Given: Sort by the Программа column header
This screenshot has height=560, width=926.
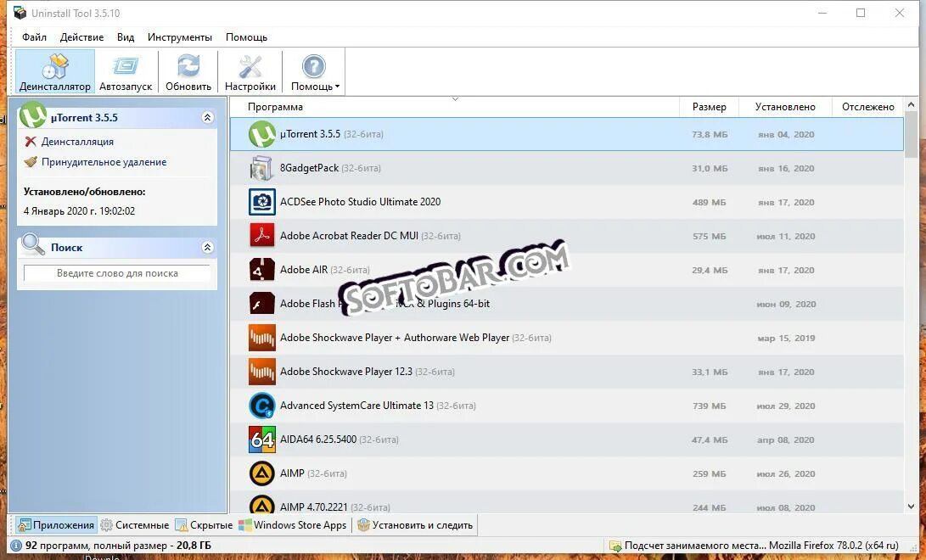Looking at the screenshot, I should click(x=275, y=107).
